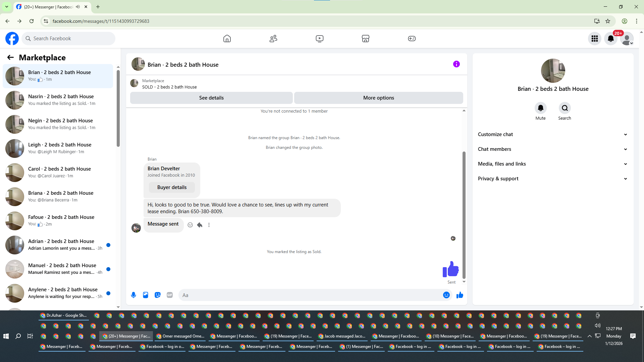Open the sticker picker icon
Viewport: 644px width, 362px height.
[158, 295]
